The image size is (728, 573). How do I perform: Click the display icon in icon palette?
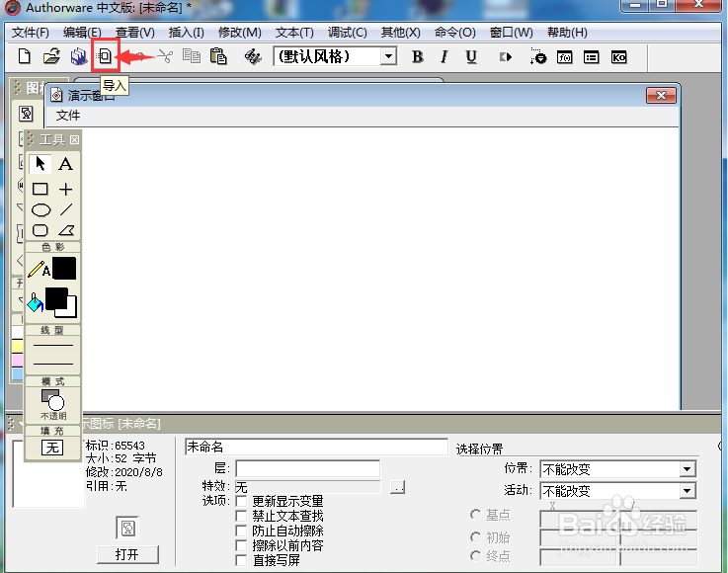[26, 114]
